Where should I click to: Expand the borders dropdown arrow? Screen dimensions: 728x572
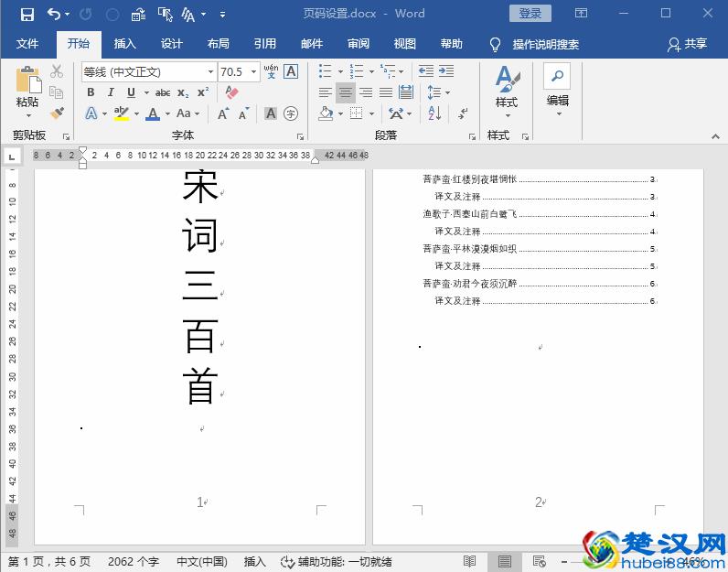click(372, 113)
